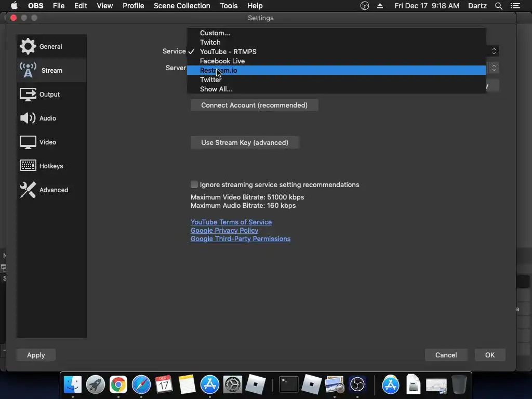This screenshot has width=532, height=399.
Task: Open the Hotkeys keyboard icon
Action: [28, 166]
